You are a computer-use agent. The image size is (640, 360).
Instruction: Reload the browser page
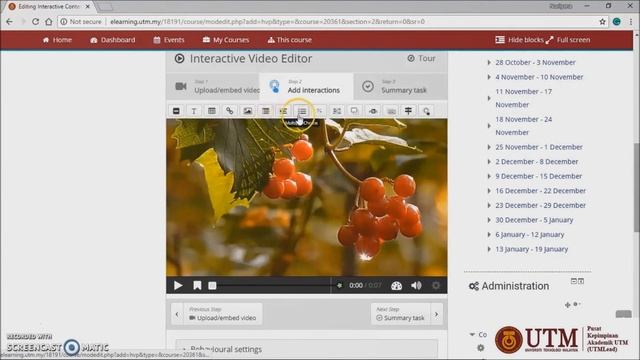pos(35,22)
